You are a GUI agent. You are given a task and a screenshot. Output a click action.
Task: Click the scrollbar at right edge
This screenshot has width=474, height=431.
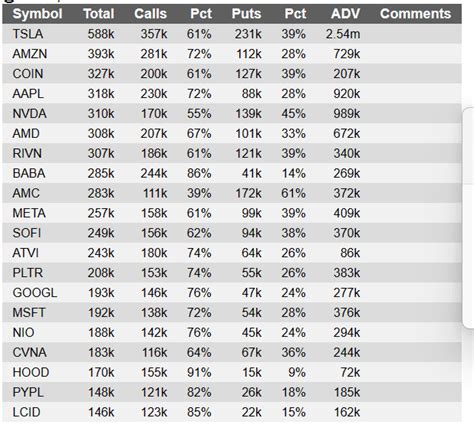469,218
